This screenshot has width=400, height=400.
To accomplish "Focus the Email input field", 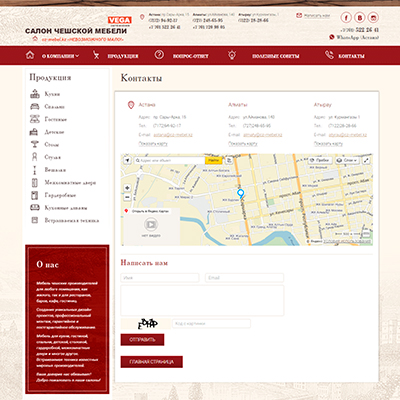I will (x=245, y=278).
